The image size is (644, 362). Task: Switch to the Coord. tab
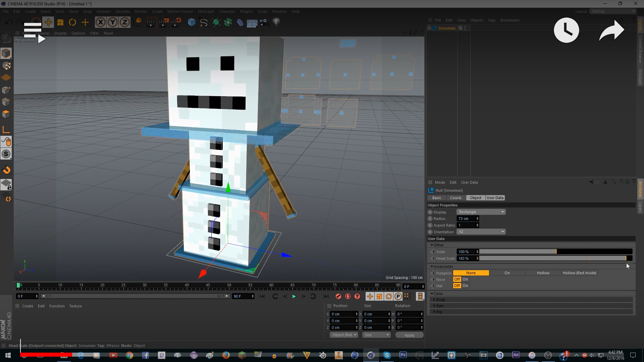click(x=456, y=198)
